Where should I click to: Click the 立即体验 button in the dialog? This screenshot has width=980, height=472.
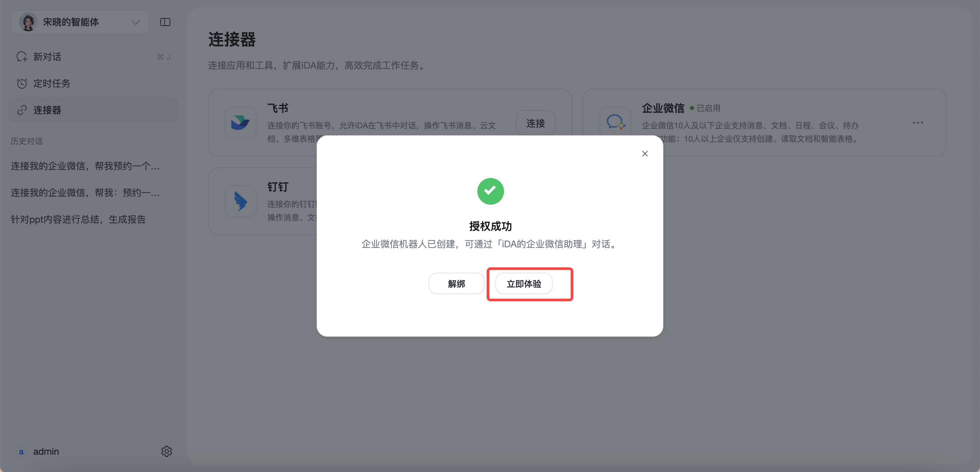coord(523,284)
